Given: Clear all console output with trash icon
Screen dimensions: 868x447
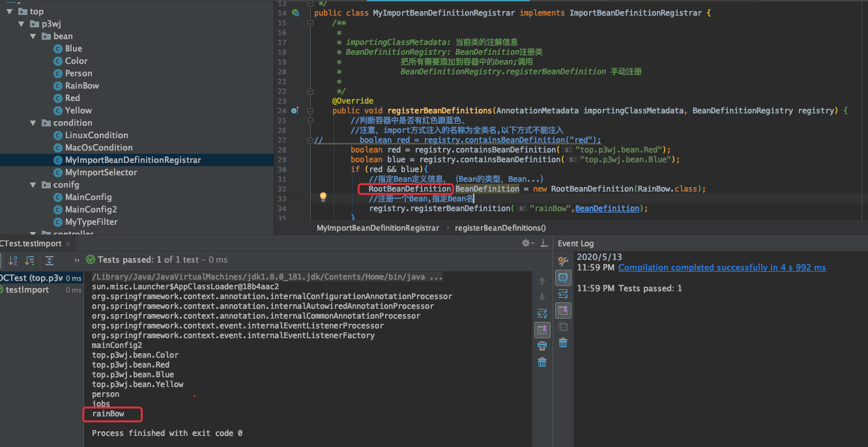Looking at the screenshot, I should [x=542, y=362].
